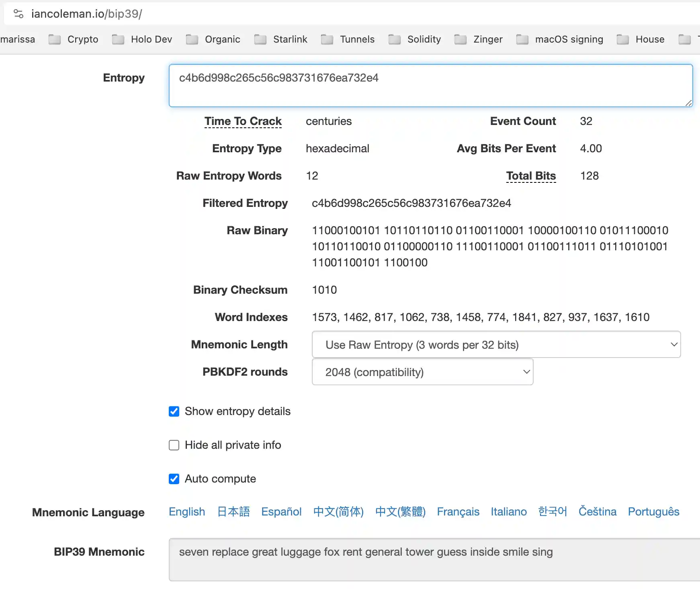Open the Organic bookmarks folder
The image size is (700, 589).
click(x=213, y=39)
